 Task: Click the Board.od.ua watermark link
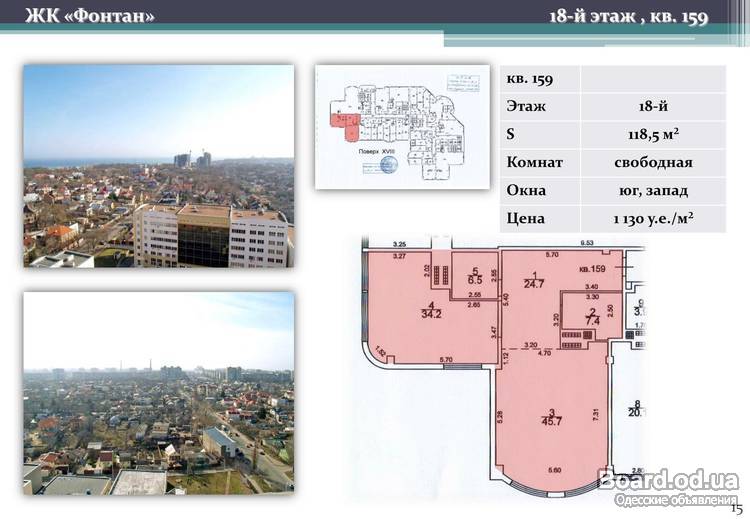[x=668, y=480]
